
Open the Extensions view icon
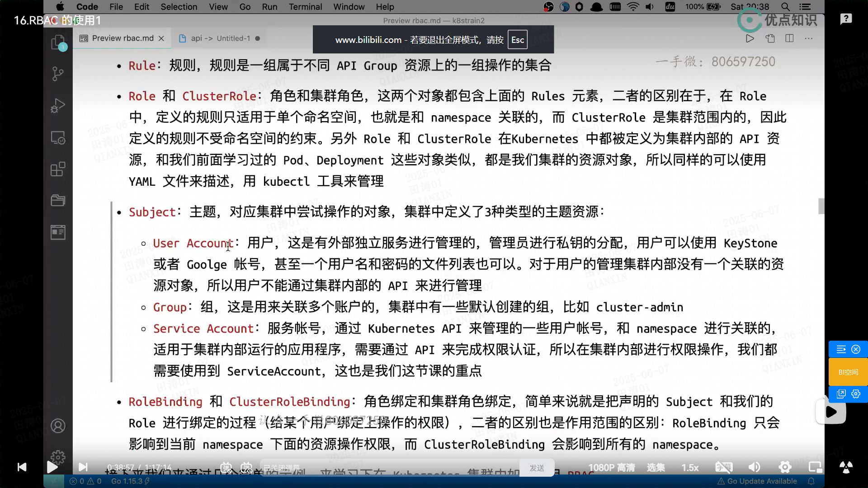pyautogui.click(x=58, y=169)
